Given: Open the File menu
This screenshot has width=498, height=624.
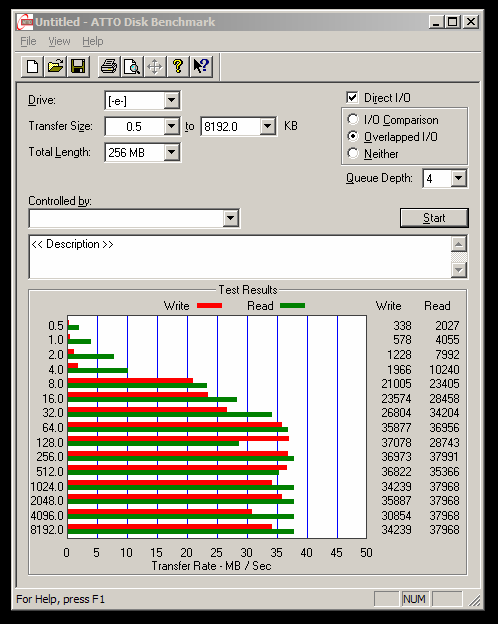Looking at the screenshot, I should click(28, 41).
